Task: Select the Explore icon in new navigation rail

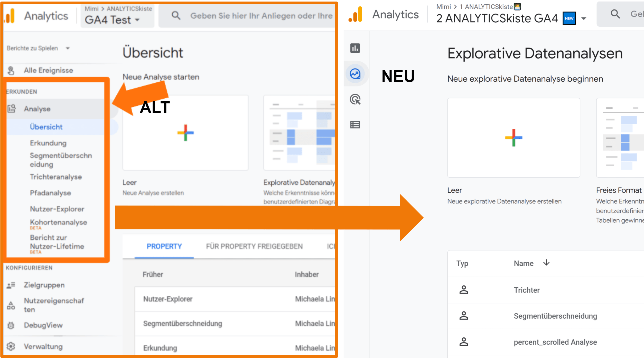Action: 355,74
